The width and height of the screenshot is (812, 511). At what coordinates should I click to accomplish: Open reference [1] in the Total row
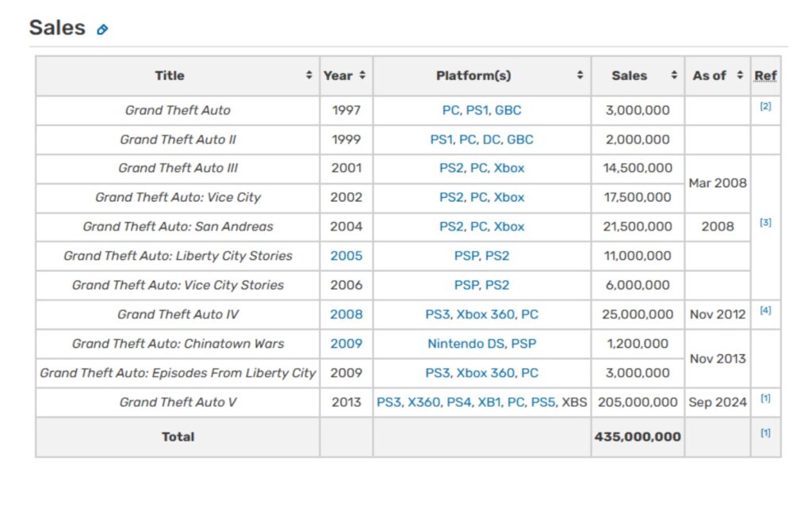pyautogui.click(x=765, y=433)
